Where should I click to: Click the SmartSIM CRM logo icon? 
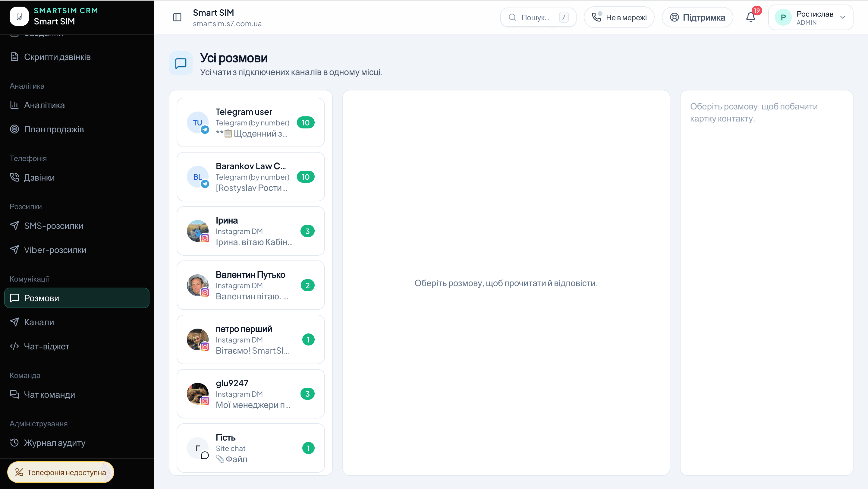[19, 16]
